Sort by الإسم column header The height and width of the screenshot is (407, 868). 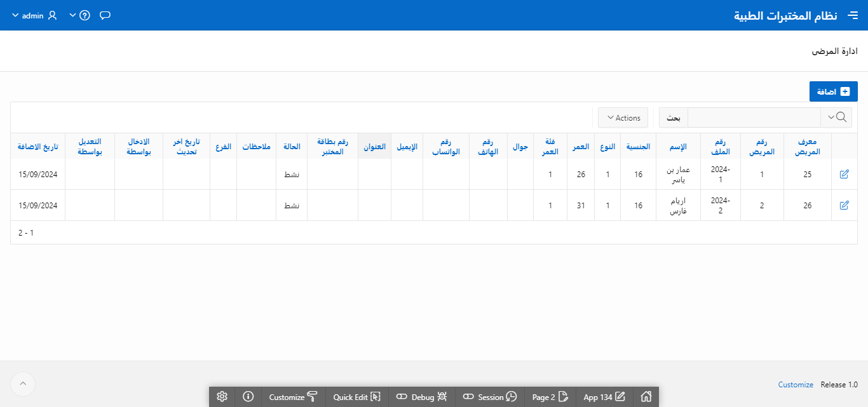pos(679,147)
